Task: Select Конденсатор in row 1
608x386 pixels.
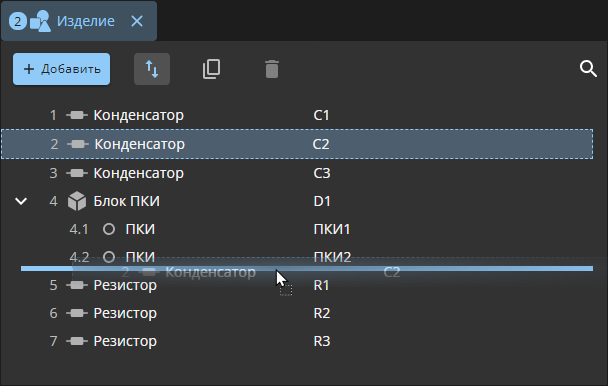Action: pyautogui.click(x=138, y=115)
